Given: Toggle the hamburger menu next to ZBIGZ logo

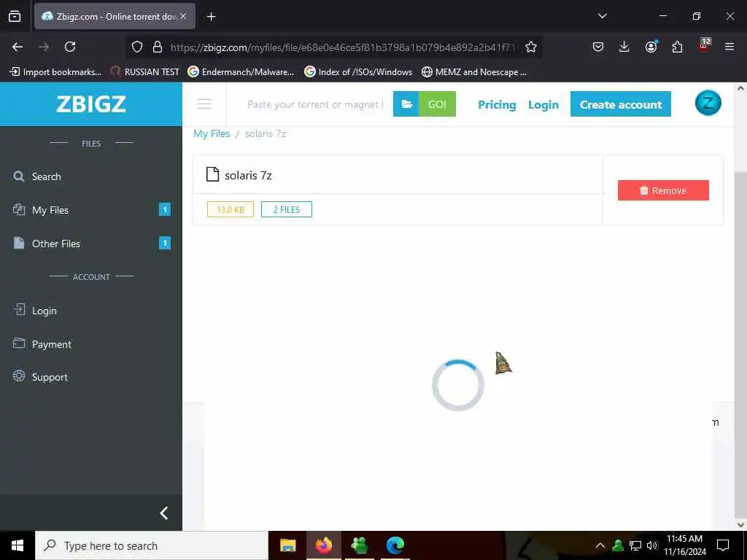Looking at the screenshot, I should 204,104.
